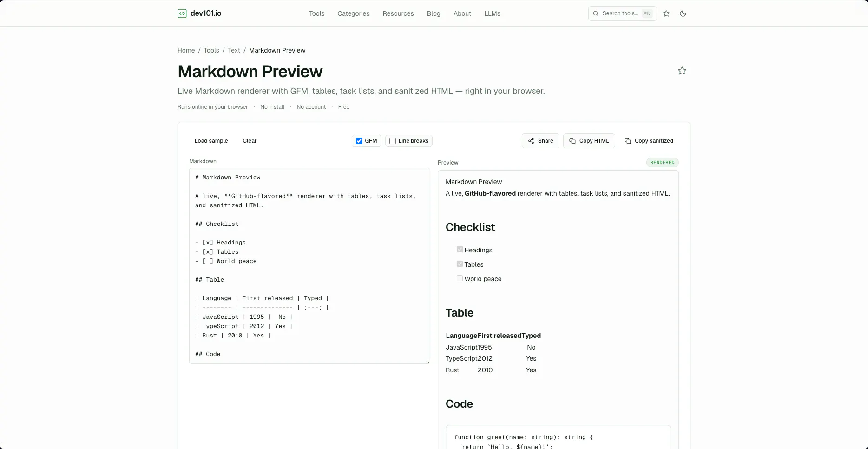
Task: Copy sanitized HTML
Action: [x=649, y=141]
